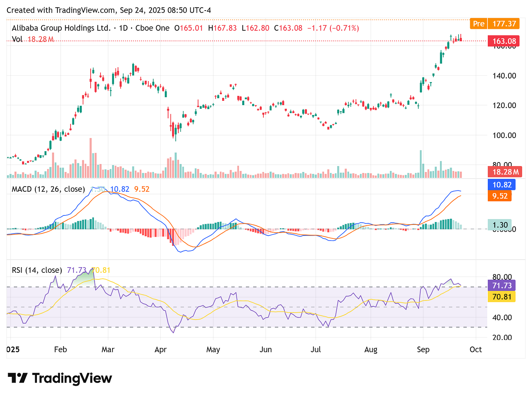Click the red 163.08 current price label
532x398 pixels.
pos(504,41)
